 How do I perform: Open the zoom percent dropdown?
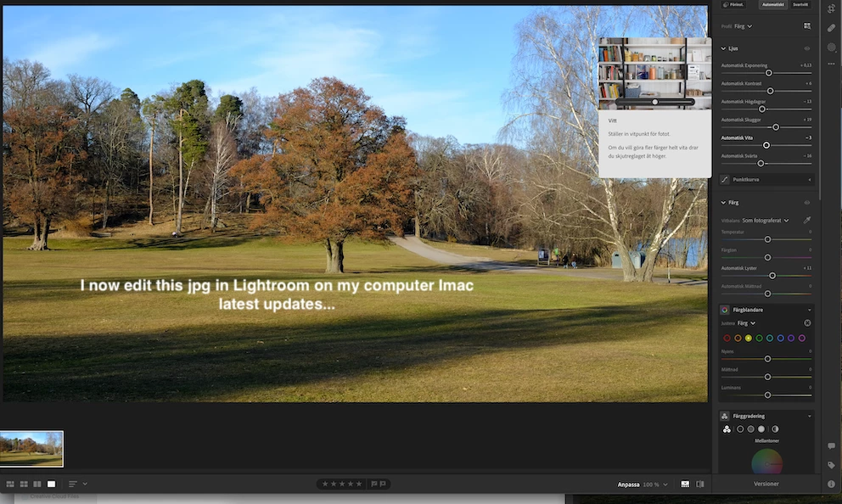point(655,484)
